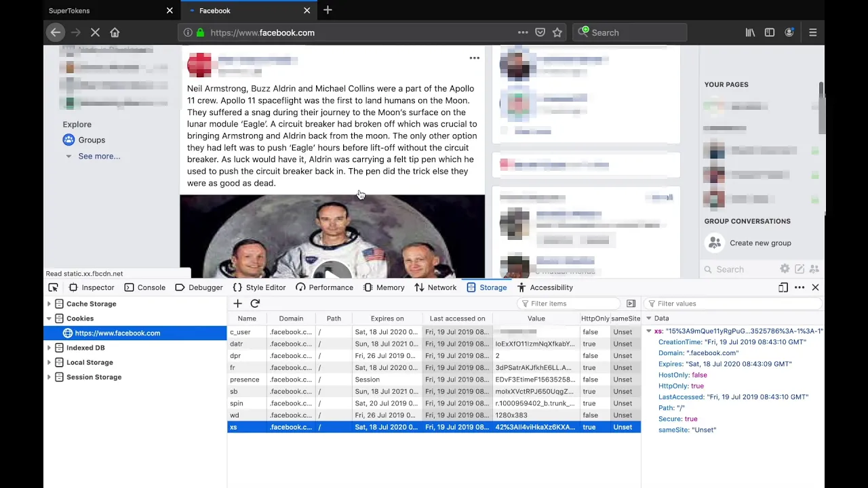Toggle the storage sidebar pane icon
Viewport: 868px width, 488px height.
coord(631,304)
